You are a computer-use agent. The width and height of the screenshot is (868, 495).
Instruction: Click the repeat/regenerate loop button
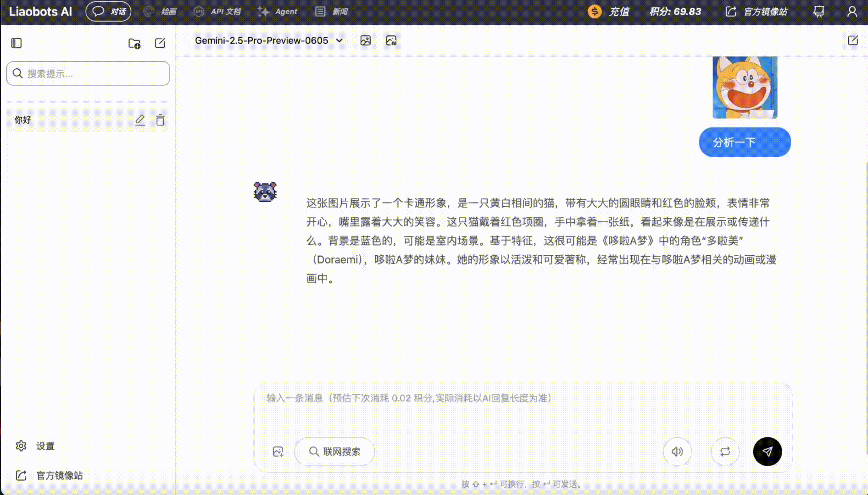tap(725, 451)
